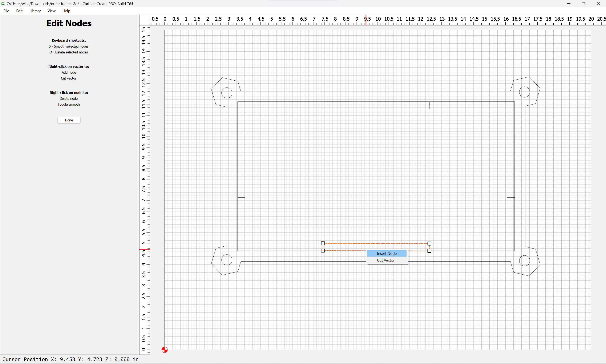Open the Help menu
Viewport: 606px width, 364px height.
[66, 11]
